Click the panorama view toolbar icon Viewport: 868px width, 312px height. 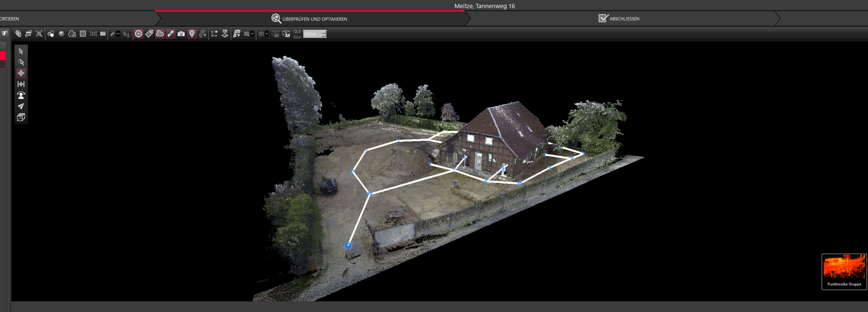93,34
